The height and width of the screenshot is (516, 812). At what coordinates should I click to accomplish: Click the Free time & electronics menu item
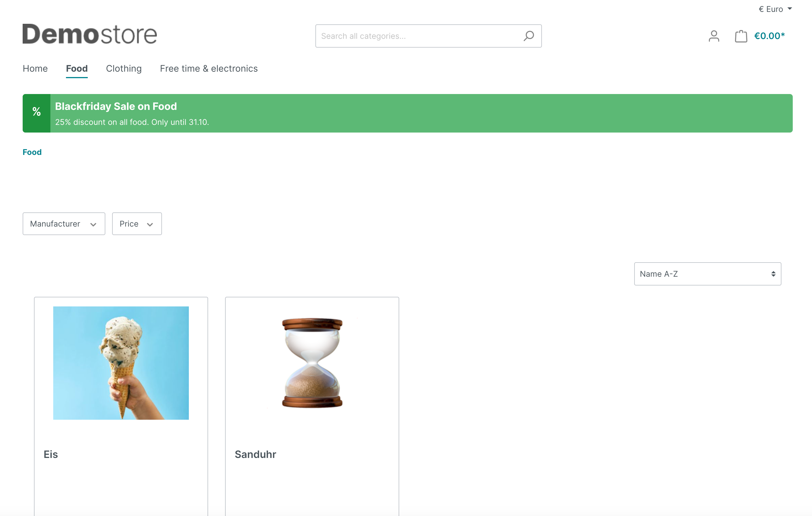(x=208, y=68)
